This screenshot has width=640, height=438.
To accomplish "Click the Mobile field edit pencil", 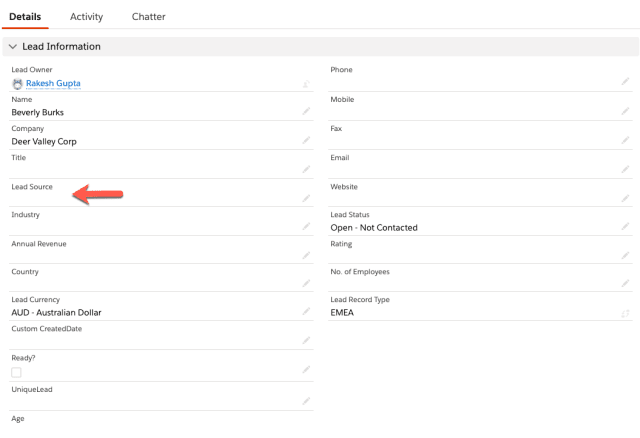I will tap(625, 111).
